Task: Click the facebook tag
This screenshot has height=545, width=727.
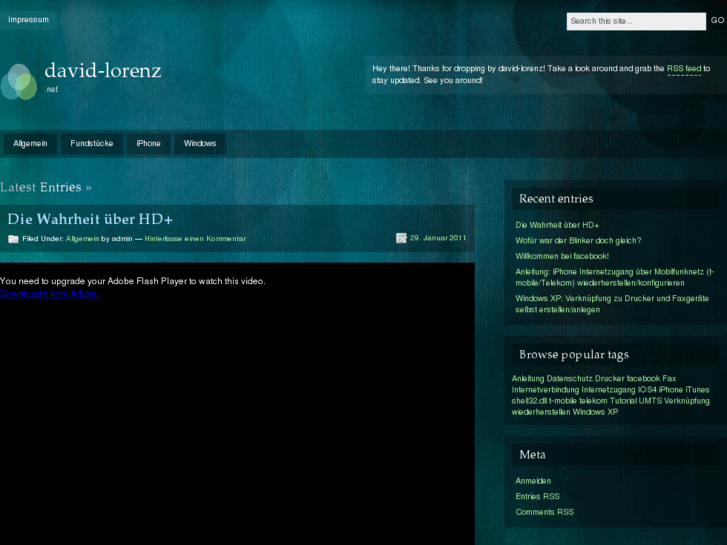Action: [x=643, y=378]
